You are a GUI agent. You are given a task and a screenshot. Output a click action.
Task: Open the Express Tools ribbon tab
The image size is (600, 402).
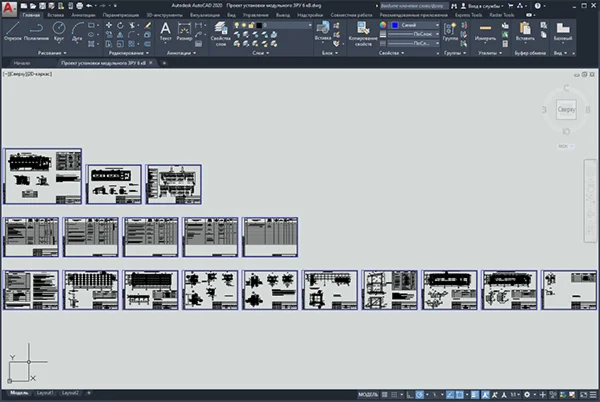468,15
